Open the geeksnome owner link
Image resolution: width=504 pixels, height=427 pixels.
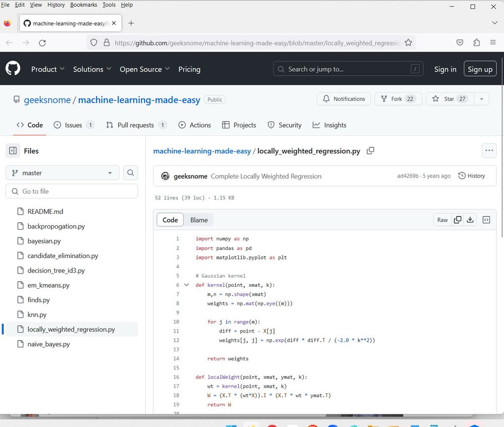47,99
